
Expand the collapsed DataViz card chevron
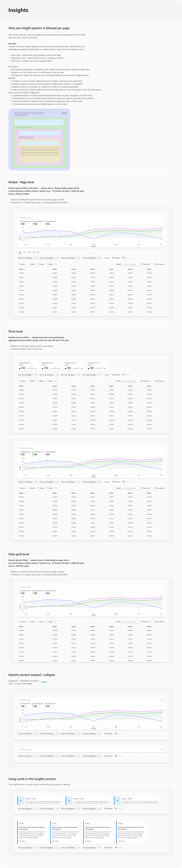pyautogui.click(x=162, y=750)
